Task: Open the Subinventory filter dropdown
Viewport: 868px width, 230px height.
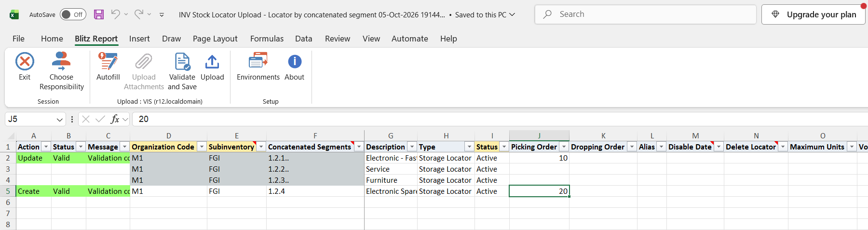Action: pyautogui.click(x=261, y=147)
